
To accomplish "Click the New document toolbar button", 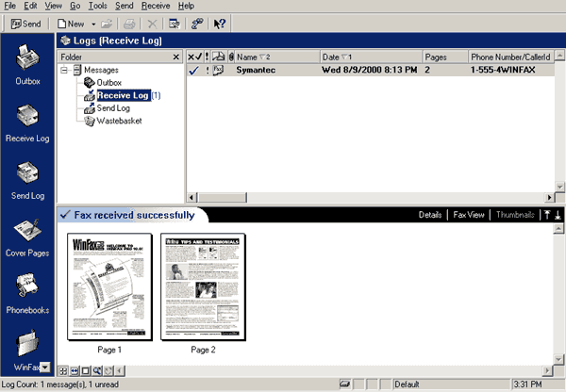I will click(x=71, y=24).
